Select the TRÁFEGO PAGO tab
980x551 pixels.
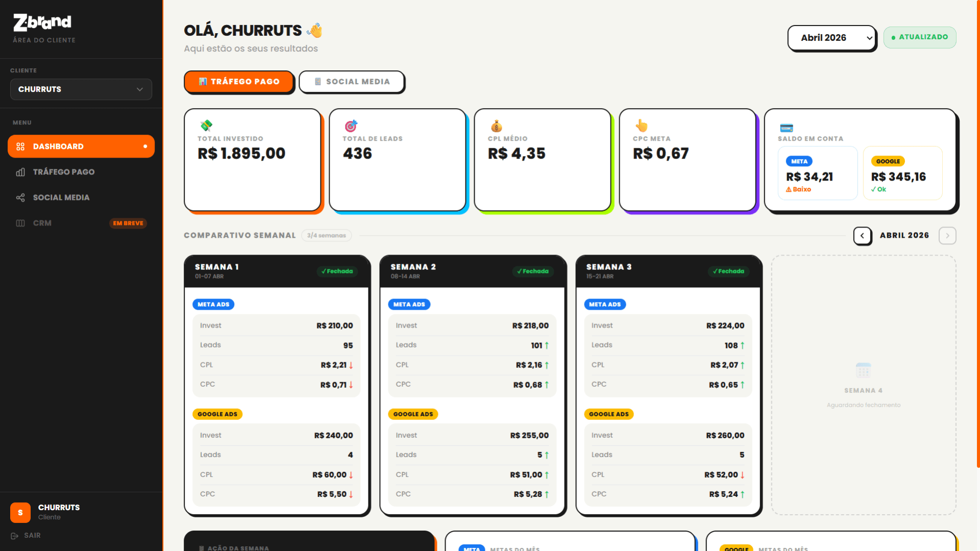point(239,82)
